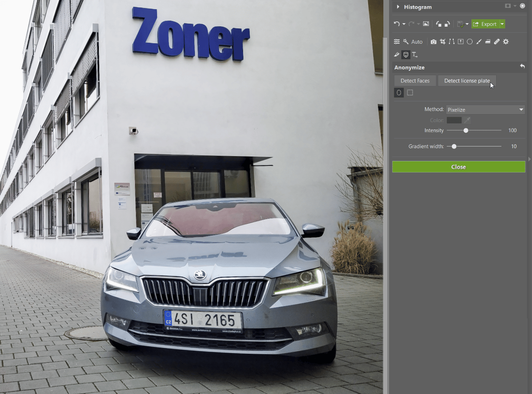The width and height of the screenshot is (532, 394).
Task: Select the Text tool
Action: point(415,55)
